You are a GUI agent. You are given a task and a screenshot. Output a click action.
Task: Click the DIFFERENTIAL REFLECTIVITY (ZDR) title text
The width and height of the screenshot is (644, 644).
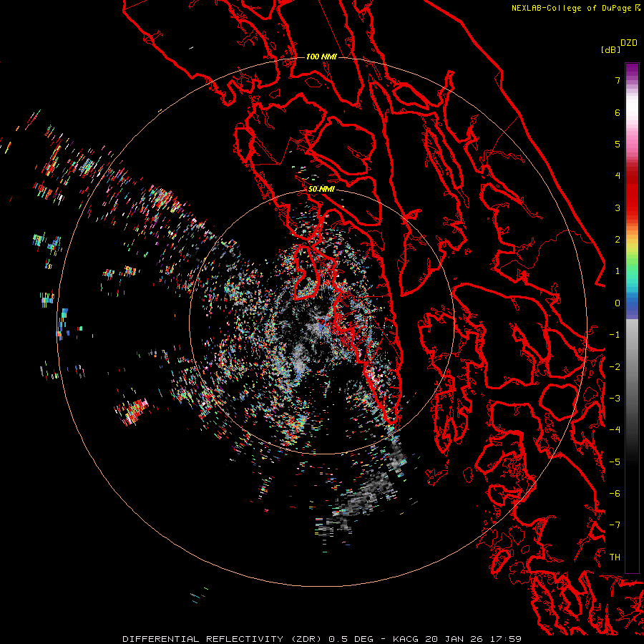[223, 639]
